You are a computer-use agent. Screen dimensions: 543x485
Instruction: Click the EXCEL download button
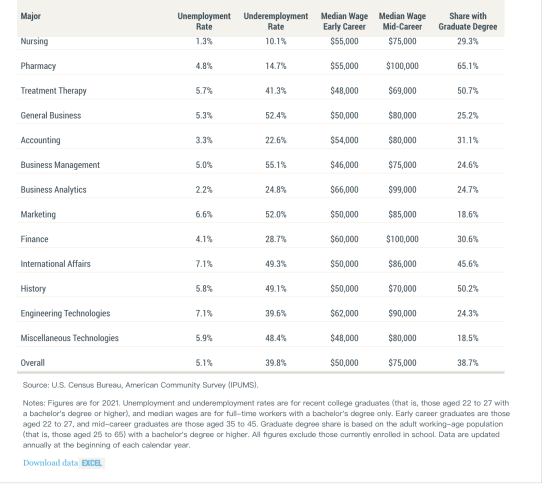tap(92, 463)
